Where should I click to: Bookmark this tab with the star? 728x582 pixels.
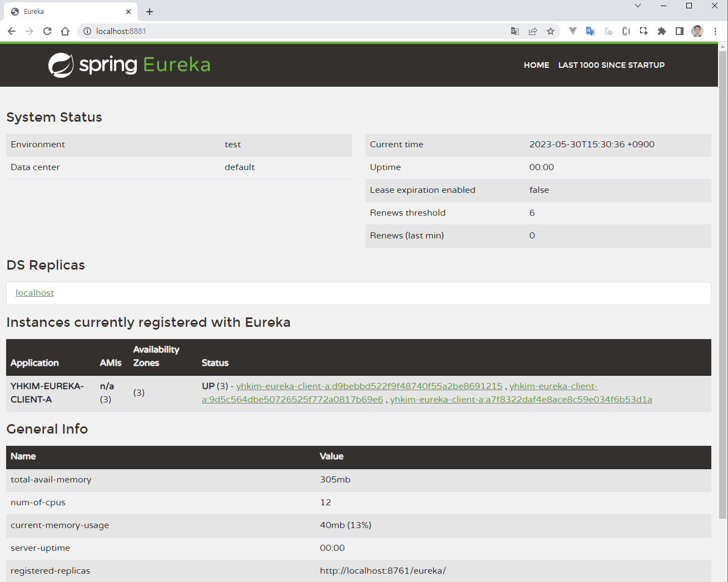(x=551, y=31)
